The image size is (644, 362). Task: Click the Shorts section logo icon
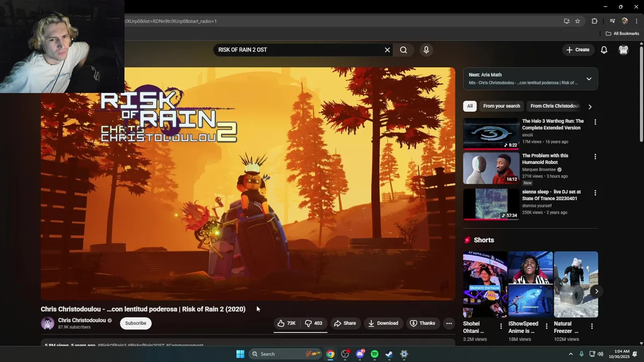click(467, 240)
